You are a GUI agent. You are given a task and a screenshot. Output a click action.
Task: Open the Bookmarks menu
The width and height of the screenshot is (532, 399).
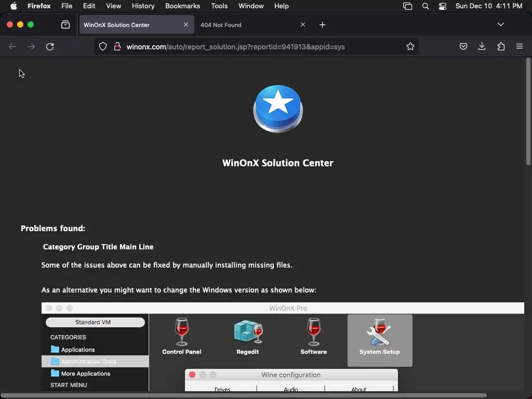click(x=182, y=6)
